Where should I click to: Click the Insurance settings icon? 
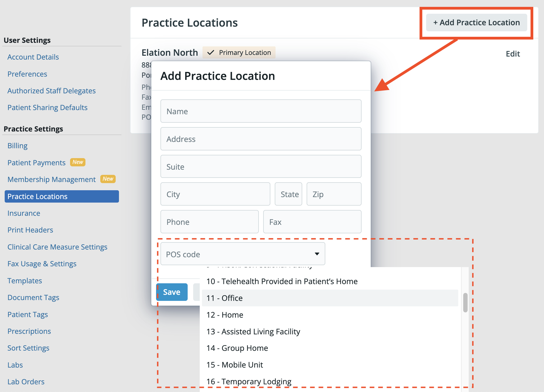pyautogui.click(x=24, y=213)
